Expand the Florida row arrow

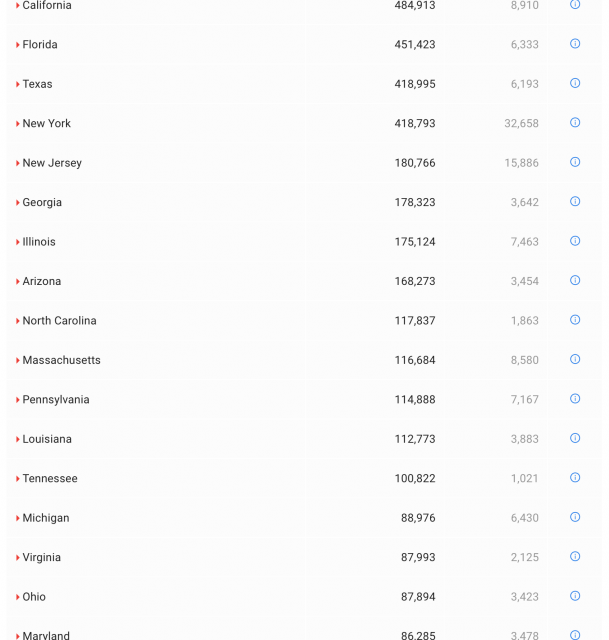(x=18, y=45)
